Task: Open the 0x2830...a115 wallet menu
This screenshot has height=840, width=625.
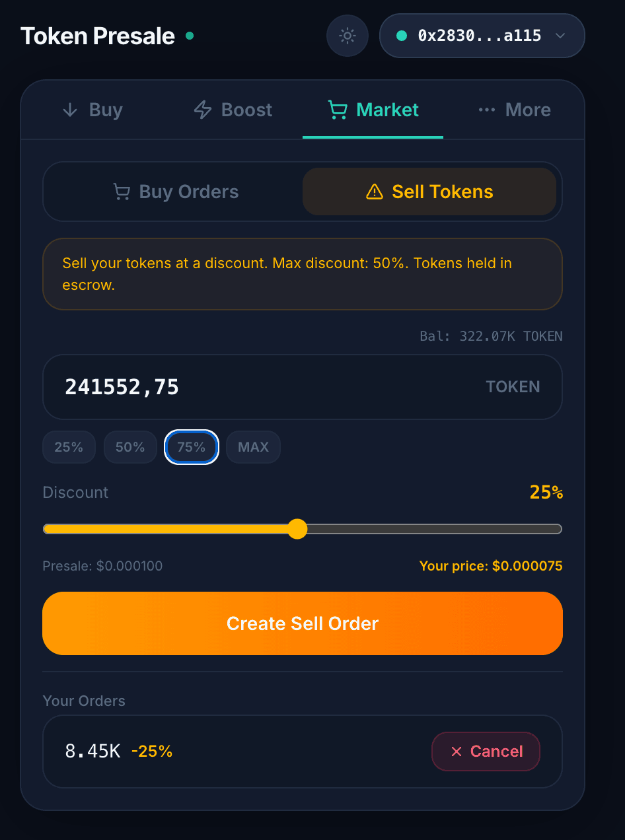Action: (x=480, y=36)
